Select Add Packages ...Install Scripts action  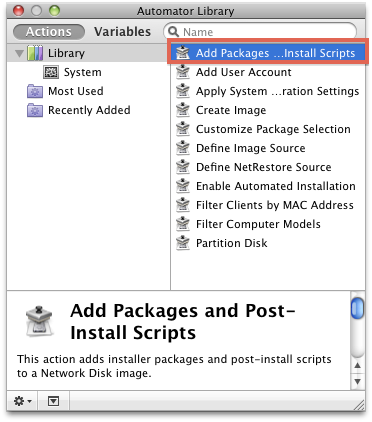point(268,53)
